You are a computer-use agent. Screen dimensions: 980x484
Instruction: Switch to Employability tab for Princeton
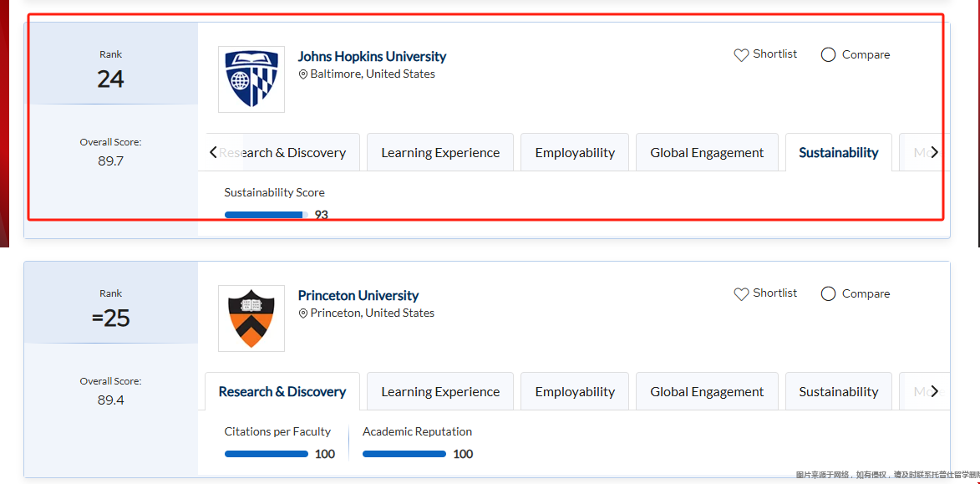(575, 392)
